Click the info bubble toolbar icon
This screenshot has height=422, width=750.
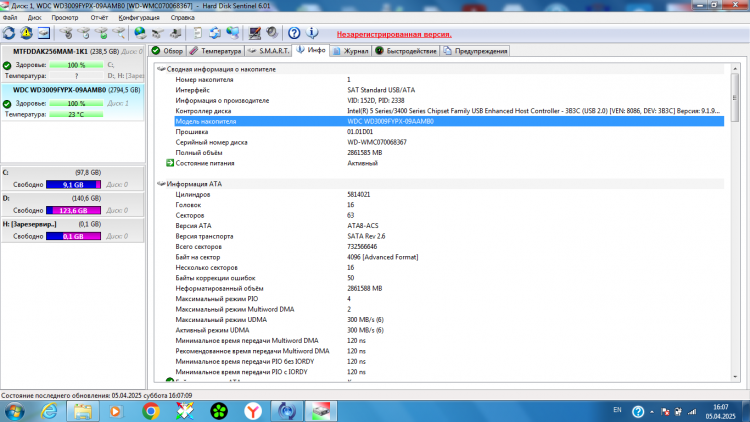[x=312, y=33]
